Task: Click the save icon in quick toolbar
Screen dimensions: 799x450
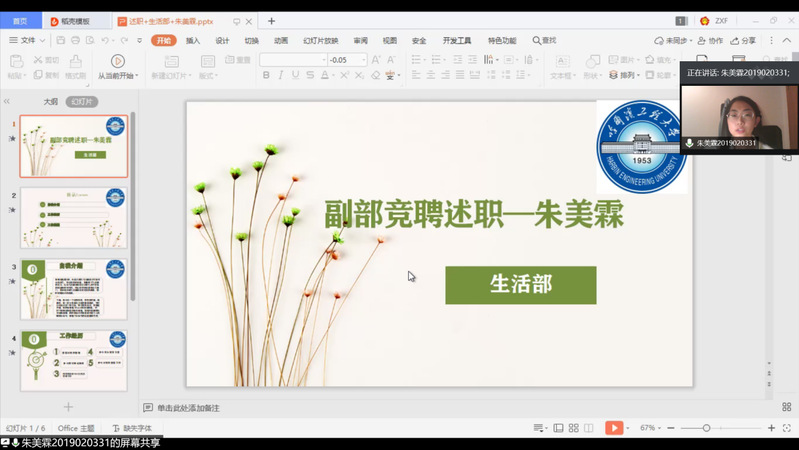Action: 61,40
